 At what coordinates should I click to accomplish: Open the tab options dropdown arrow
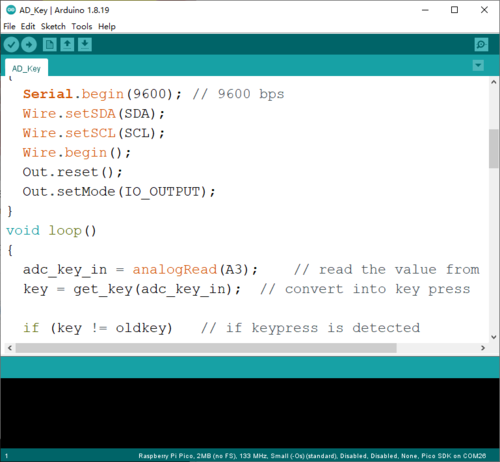478,65
